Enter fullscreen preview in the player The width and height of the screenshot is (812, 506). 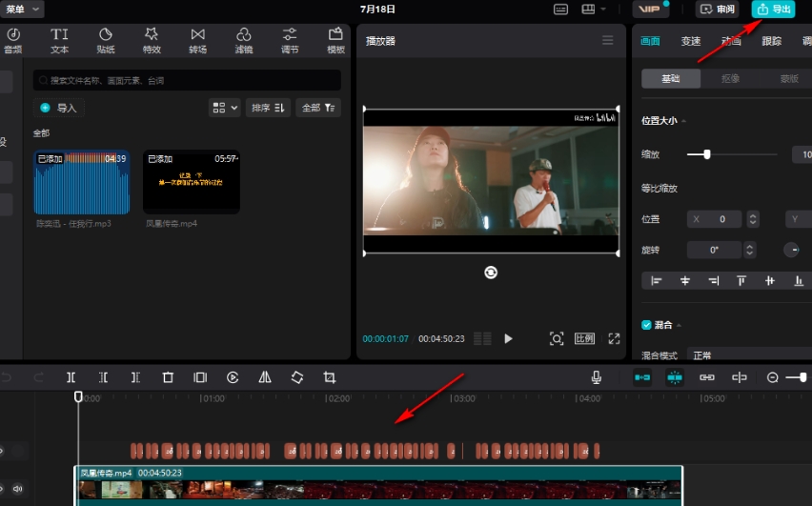[614, 338]
